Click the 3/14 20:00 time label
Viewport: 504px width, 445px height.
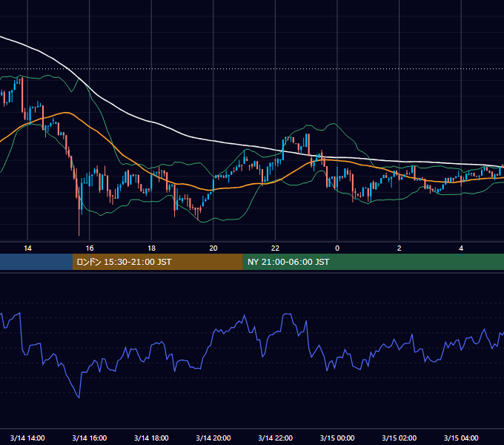[x=213, y=438]
